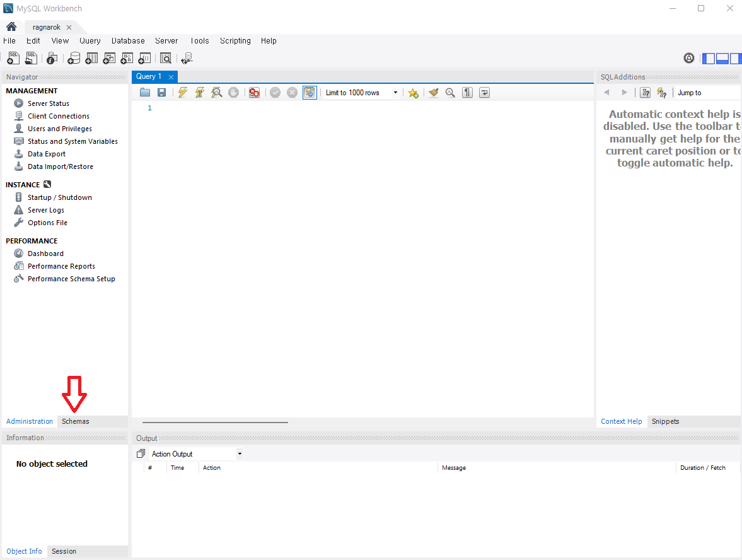Go back in SQL Additions help
Screen dimensions: 742x560
[606, 93]
